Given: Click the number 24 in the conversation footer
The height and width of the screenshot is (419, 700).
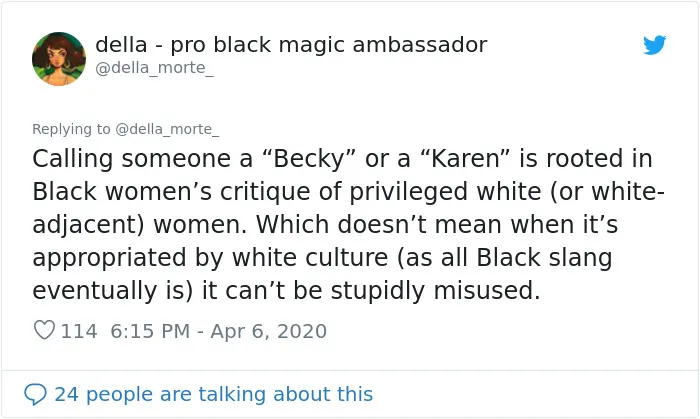Looking at the screenshot, I should click(x=67, y=394).
